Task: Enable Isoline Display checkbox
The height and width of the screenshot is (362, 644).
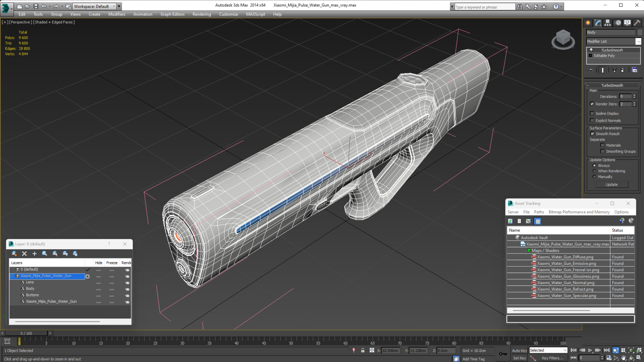Action: click(x=592, y=113)
